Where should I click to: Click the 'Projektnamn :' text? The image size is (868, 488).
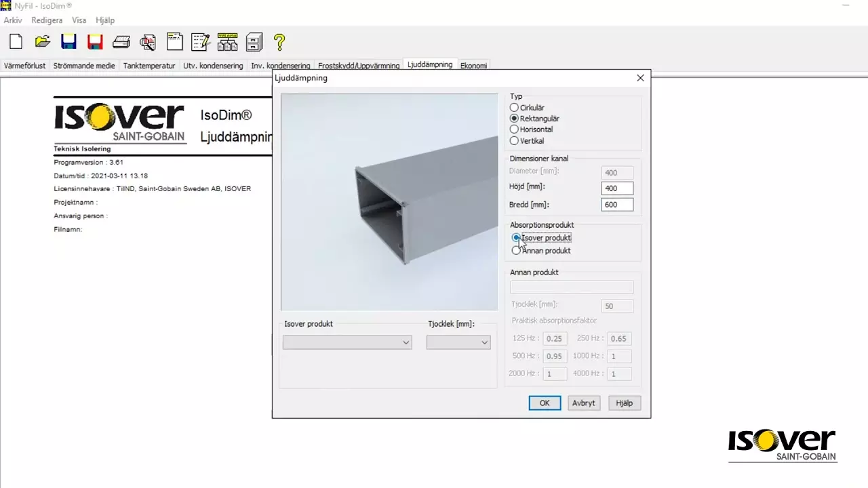(x=76, y=202)
